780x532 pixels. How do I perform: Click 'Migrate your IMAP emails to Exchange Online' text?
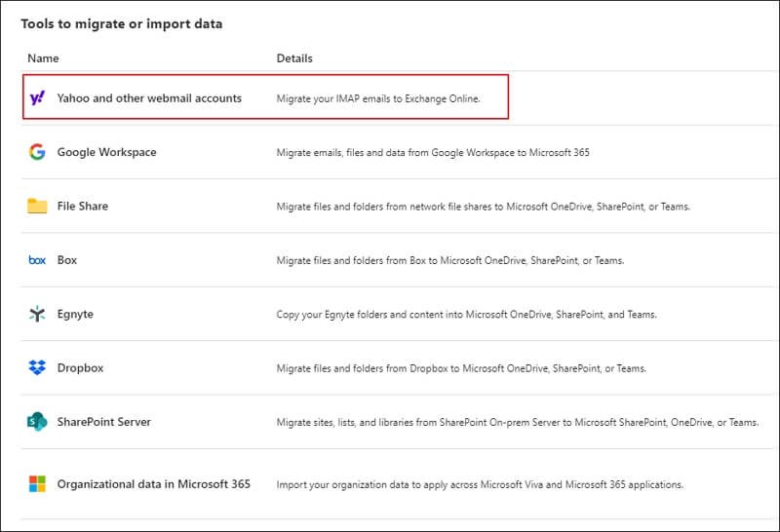point(378,98)
